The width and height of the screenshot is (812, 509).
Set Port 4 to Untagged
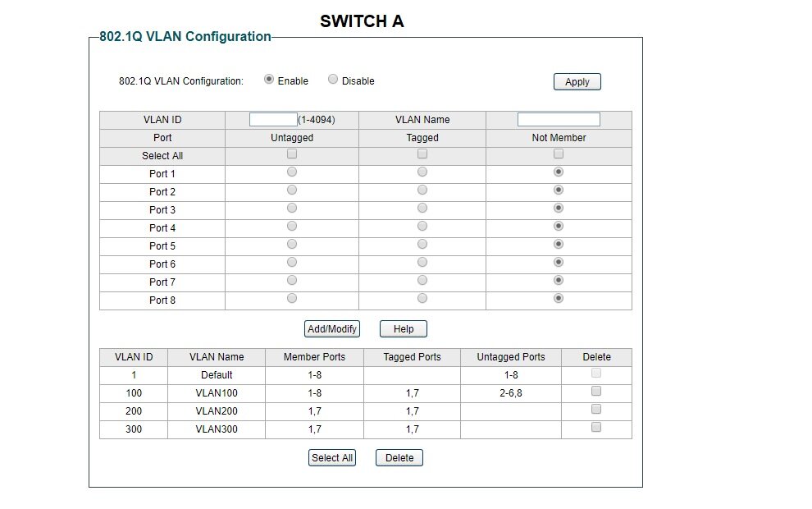(292, 227)
